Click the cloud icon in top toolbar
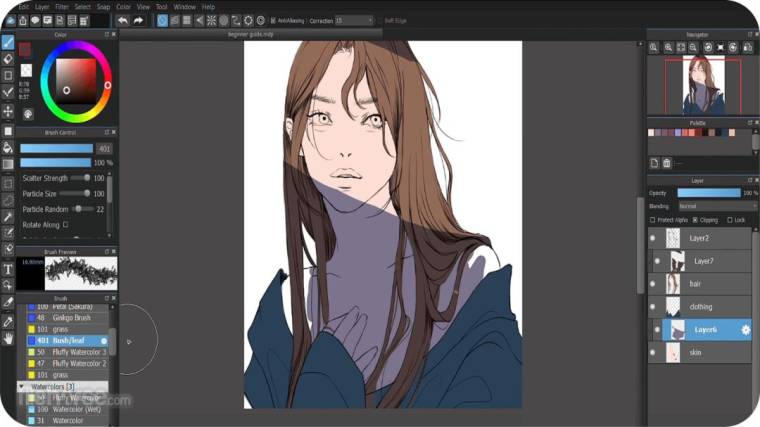 tap(10, 20)
